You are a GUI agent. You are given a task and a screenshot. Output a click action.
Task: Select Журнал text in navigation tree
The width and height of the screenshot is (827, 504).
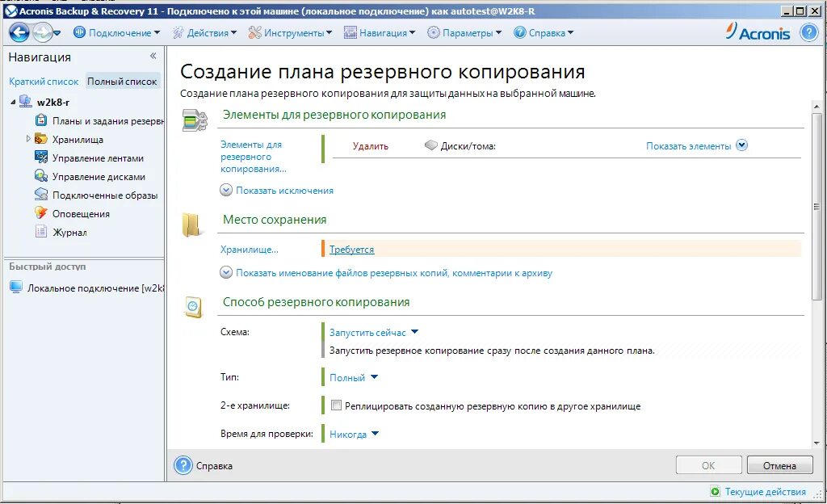pos(69,232)
